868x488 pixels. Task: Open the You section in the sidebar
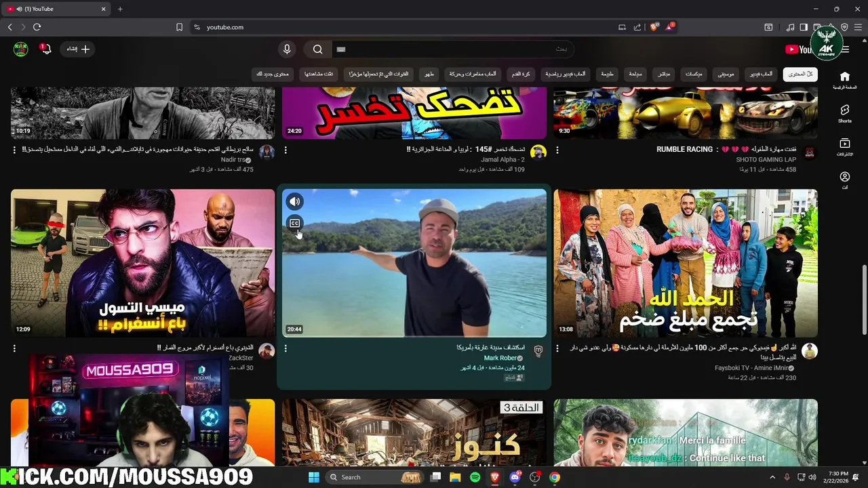844,180
